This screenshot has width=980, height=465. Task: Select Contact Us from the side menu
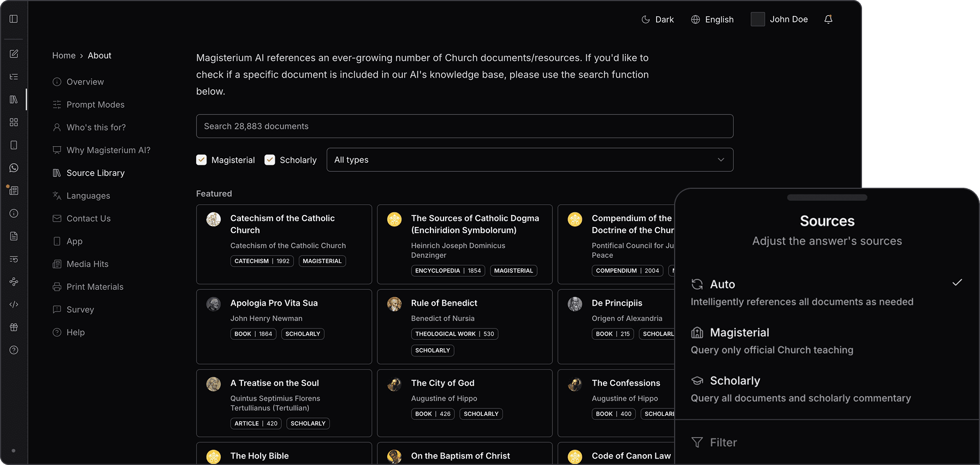88,219
